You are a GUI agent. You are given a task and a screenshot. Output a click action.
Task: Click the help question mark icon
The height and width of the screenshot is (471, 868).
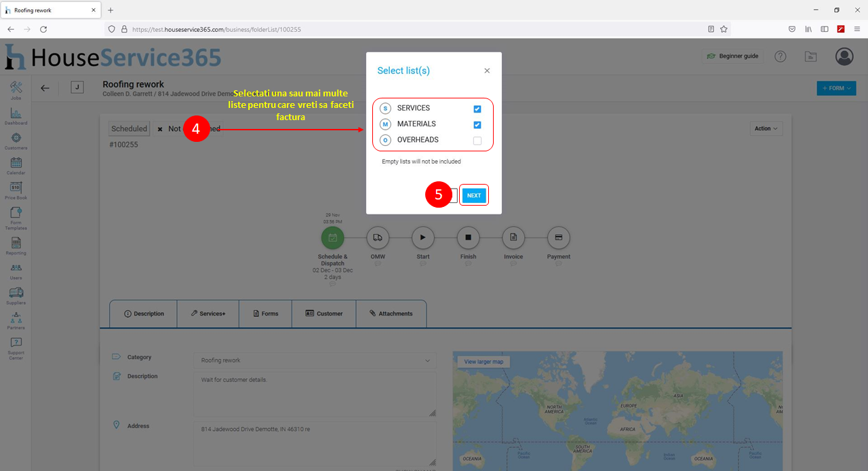point(781,56)
